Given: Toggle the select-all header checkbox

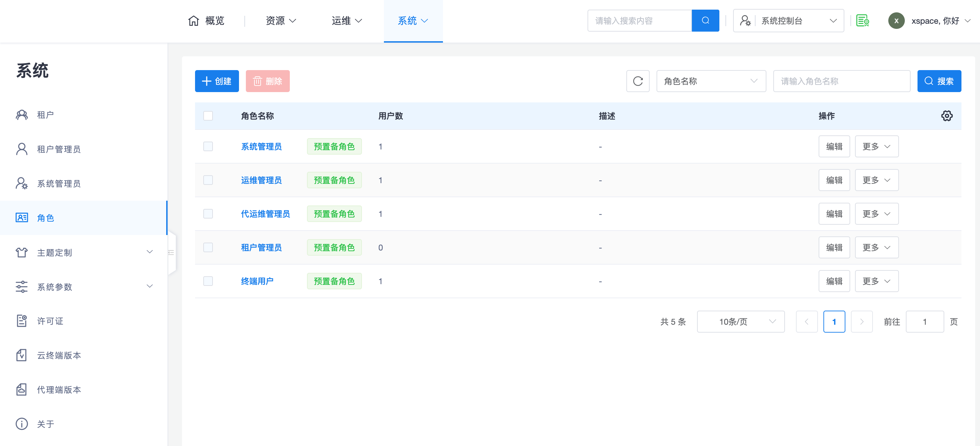Looking at the screenshot, I should click(x=208, y=116).
